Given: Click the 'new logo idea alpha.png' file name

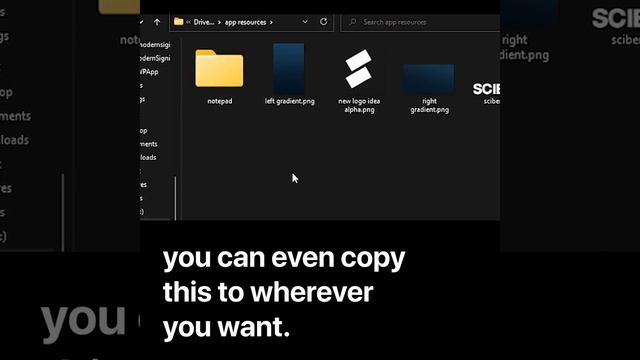Looking at the screenshot, I should click(359, 105).
